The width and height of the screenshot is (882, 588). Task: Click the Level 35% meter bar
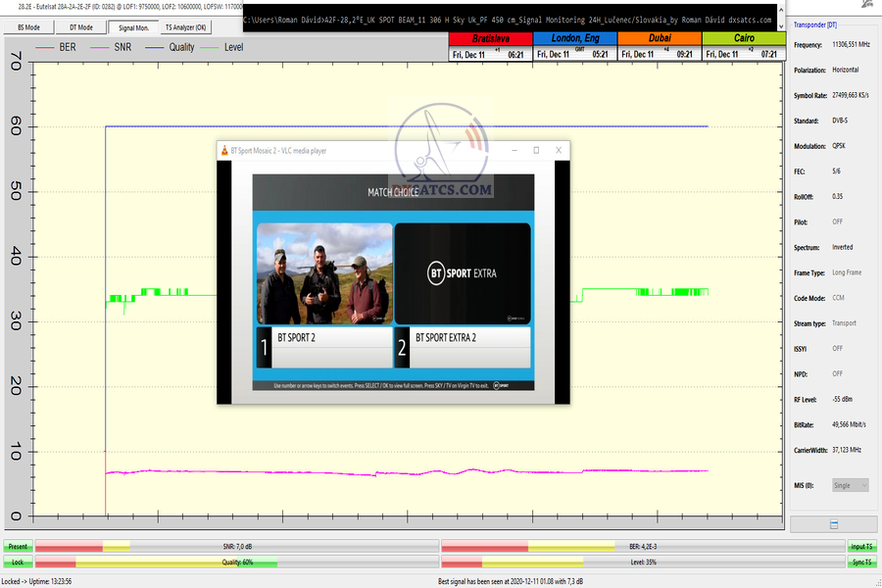point(643,563)
